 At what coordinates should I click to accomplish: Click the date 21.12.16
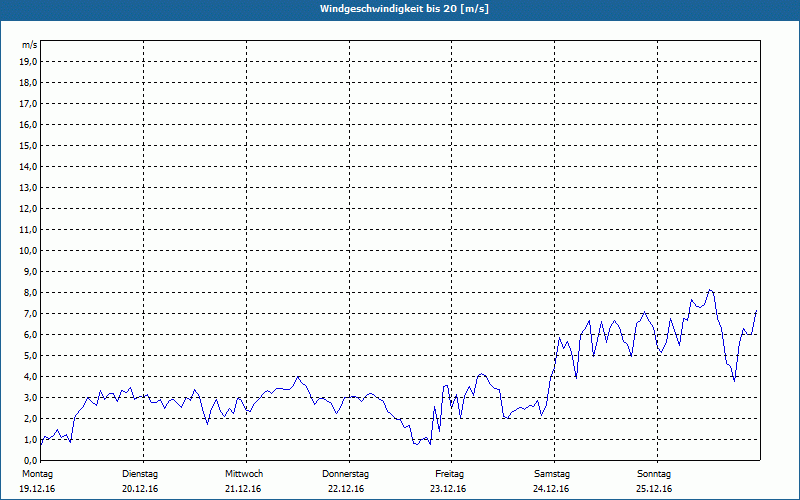click(x=243, y=489)
